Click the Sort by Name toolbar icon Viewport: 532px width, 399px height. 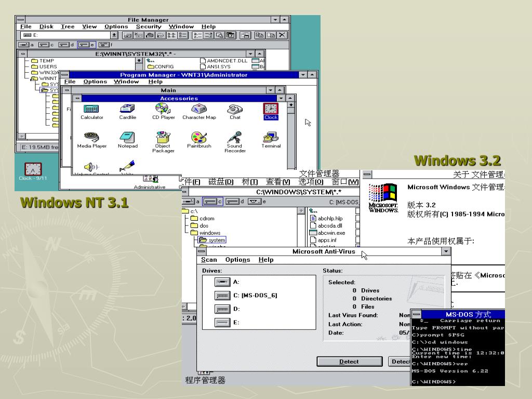point(197,35)
